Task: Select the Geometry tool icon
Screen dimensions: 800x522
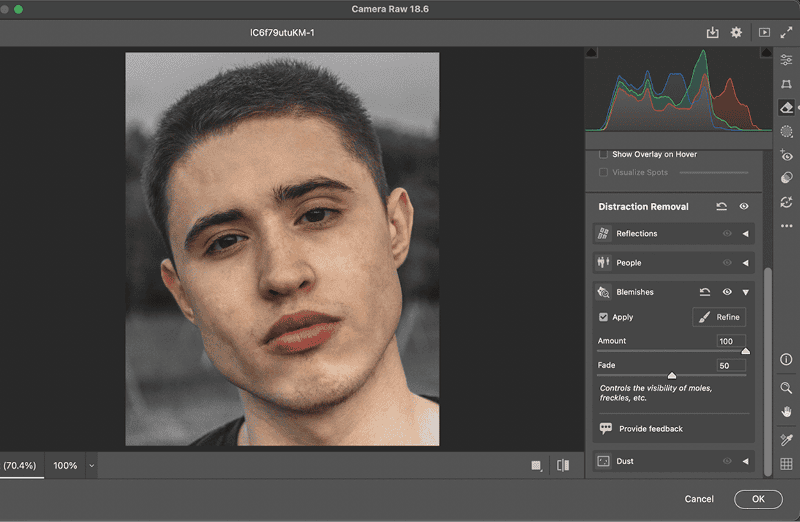Action: pyautogui.click(x=786, y=84)
